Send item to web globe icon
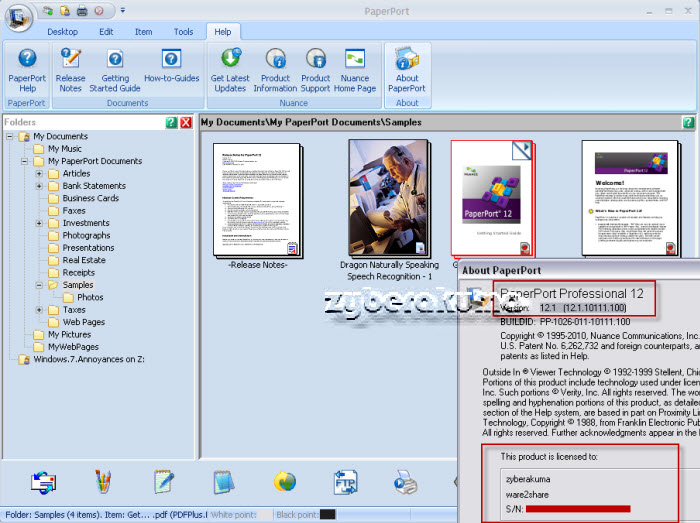Screen dimensions: 700x523 pos(285,482)
